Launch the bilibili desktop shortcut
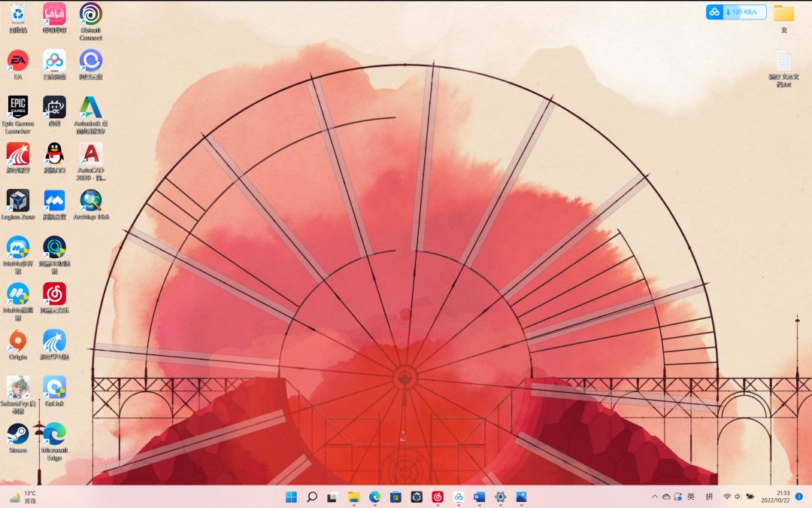Screen dimensions: 812x508 click(54, 19)
